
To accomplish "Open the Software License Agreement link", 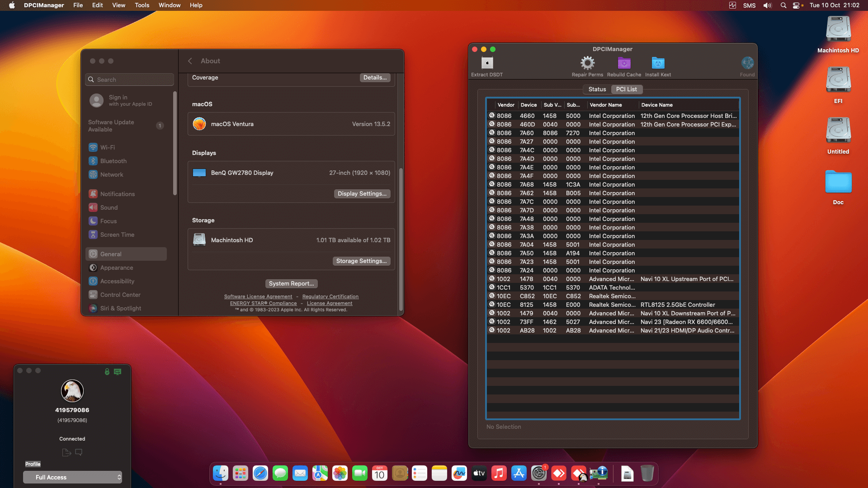I will point(258,296).
